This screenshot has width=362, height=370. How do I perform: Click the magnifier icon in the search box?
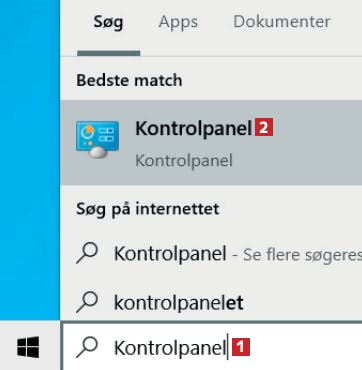point(87,347)
